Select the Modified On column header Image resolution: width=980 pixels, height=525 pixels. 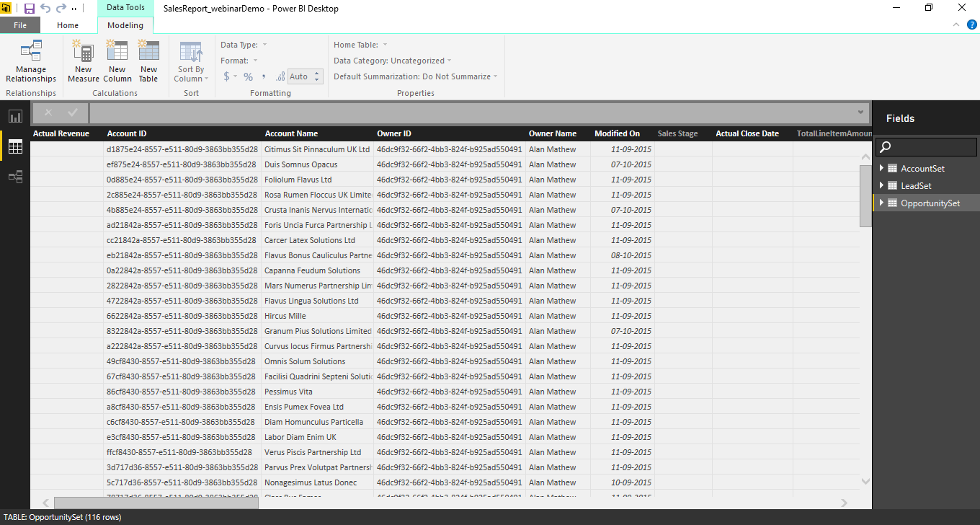(622, 133)
